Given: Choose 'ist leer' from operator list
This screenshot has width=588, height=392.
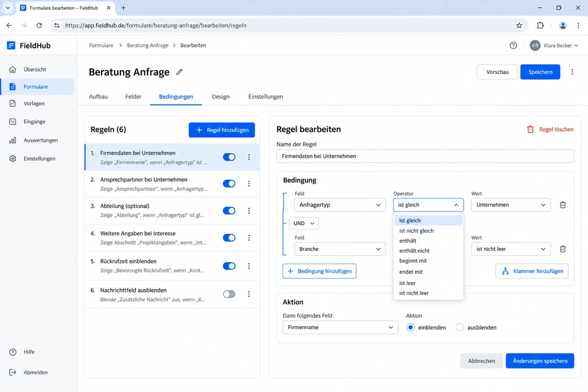Looking at the screenshot, I should coord(428,283).
